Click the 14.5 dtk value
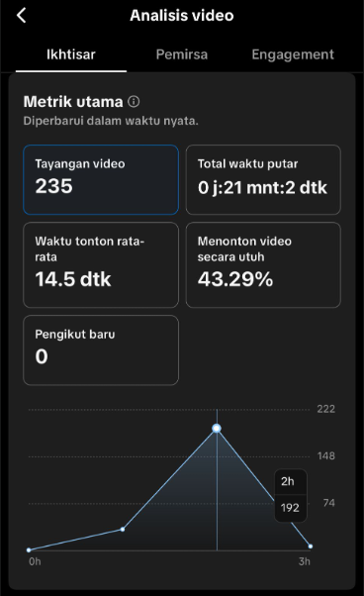Viewport: 364px width, 596px height. coord(73,279)
